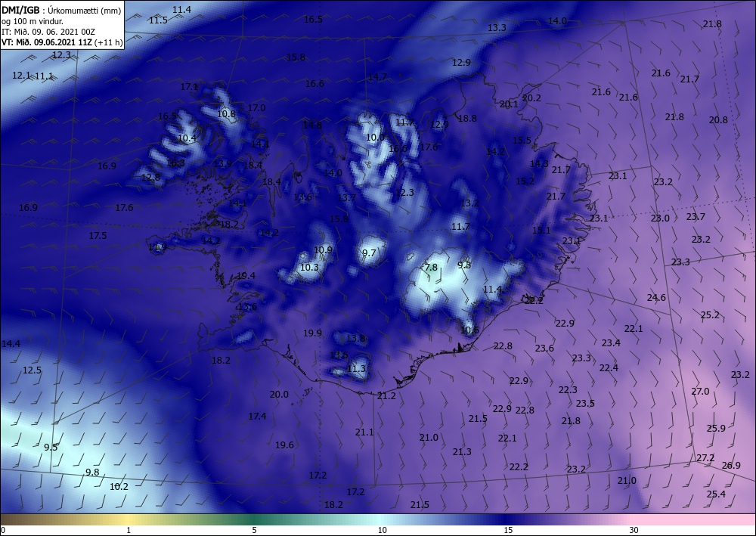The width and height of the screenshot is (756, 536).
Task: Click the map value '23.0'
Action: (660, 218)
